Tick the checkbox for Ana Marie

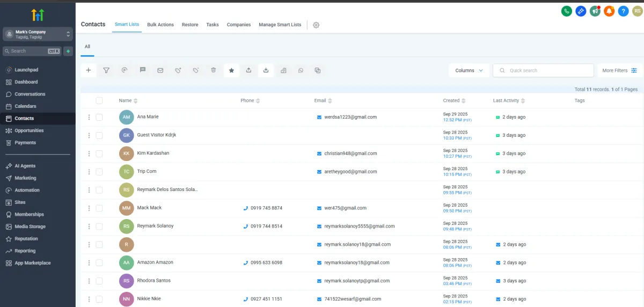tap(99, 117)
